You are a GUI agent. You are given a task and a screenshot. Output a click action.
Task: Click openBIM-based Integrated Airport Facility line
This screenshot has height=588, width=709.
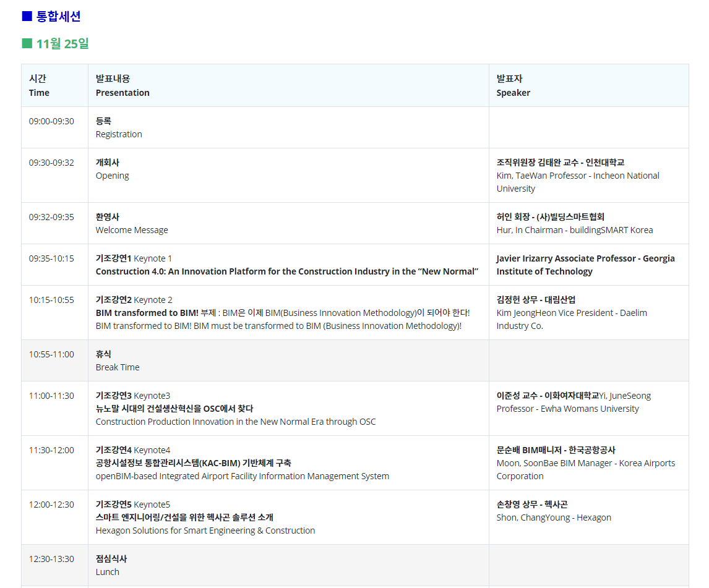(x=243, y=476)
